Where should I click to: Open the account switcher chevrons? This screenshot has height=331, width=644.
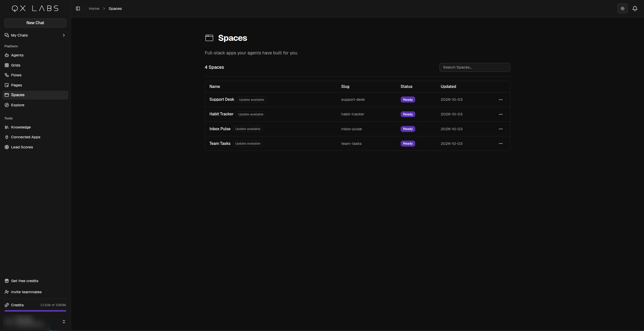click(x=64, y=322)
